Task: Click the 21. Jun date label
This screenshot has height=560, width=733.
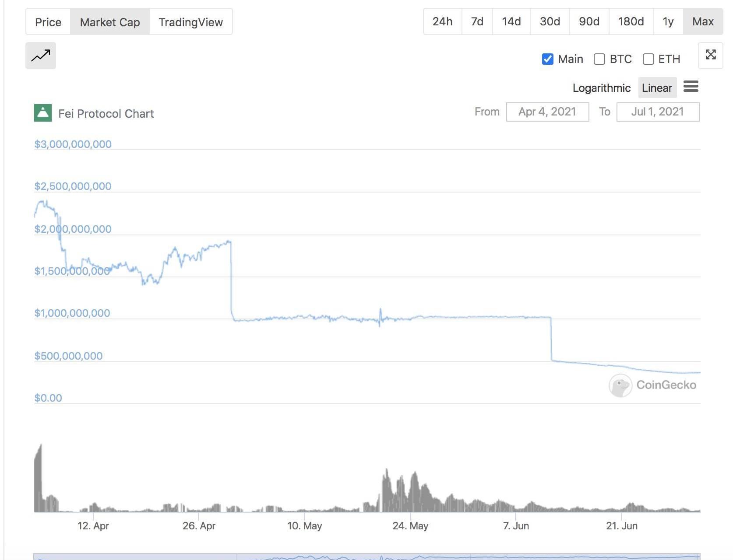Action: [622, 526]
